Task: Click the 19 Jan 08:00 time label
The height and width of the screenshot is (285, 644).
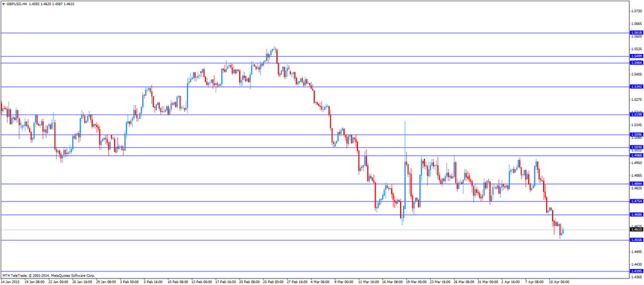Action: [x=35, y=282]
